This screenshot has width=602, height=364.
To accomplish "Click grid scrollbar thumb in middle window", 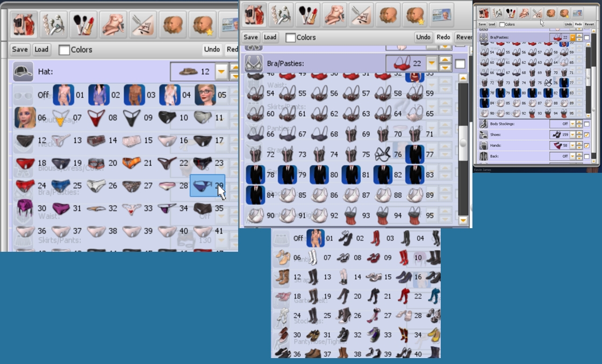I will [x=463, y=142].
